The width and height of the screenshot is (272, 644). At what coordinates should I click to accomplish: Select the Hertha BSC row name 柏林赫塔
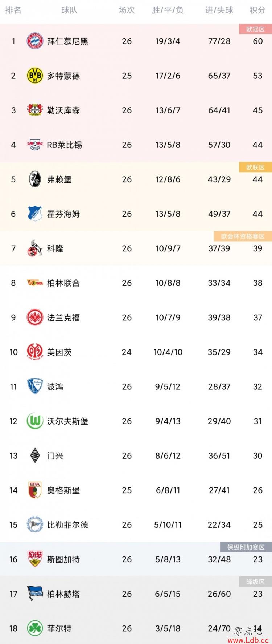pyautogui.click(x=63, y=594)
